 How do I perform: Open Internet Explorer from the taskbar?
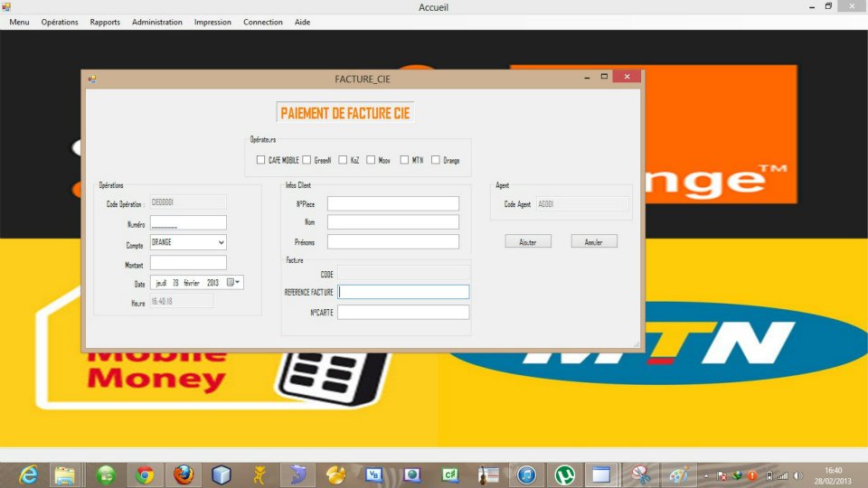28,474
